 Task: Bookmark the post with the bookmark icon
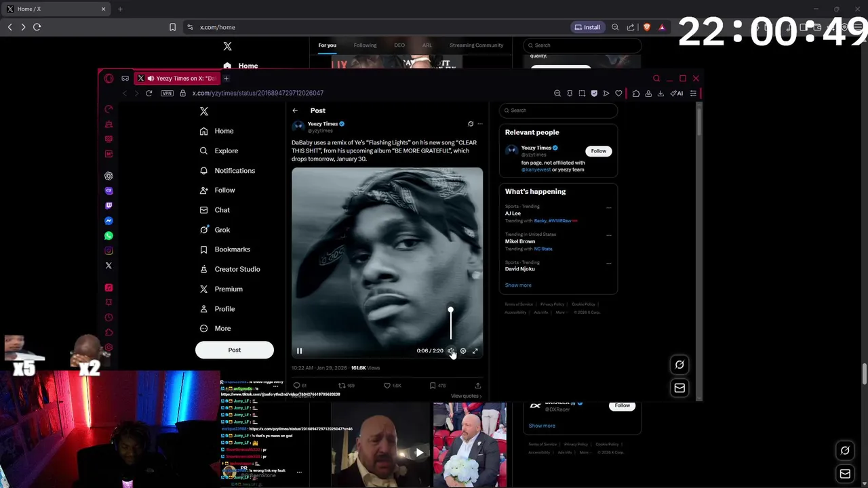tap(433, 385)
